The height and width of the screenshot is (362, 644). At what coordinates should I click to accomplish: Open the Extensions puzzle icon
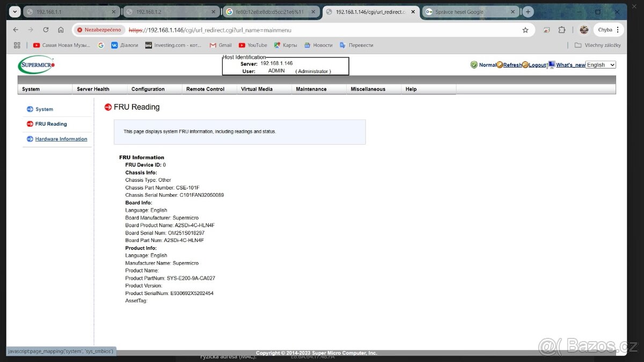point(561,30)
